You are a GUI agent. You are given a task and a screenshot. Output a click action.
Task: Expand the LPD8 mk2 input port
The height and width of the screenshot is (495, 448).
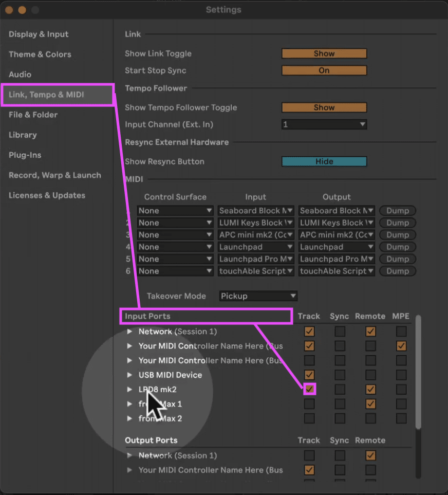129,390
